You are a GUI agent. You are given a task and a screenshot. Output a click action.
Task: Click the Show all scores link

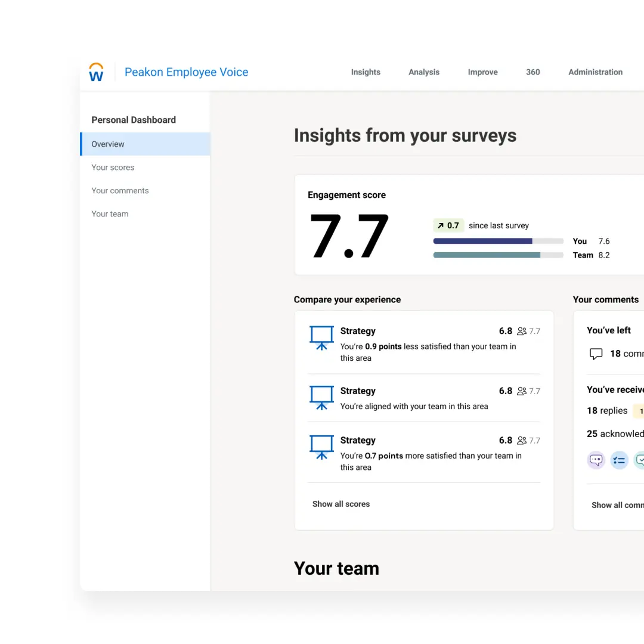coord(341,504)
